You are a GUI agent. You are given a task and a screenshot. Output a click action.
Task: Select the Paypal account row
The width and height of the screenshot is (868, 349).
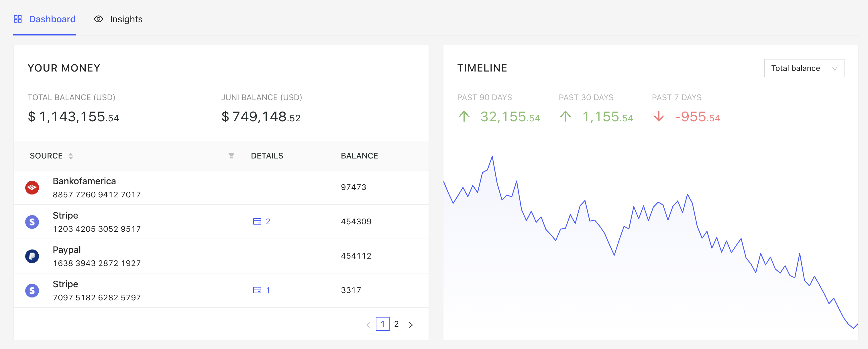(x=221, y=256)
